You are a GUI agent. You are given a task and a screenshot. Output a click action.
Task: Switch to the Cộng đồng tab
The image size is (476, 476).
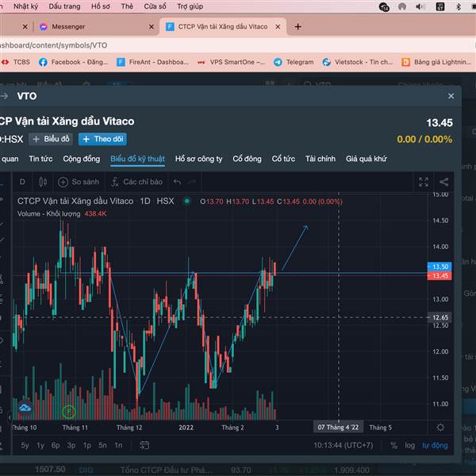click(x=82, y=159)
